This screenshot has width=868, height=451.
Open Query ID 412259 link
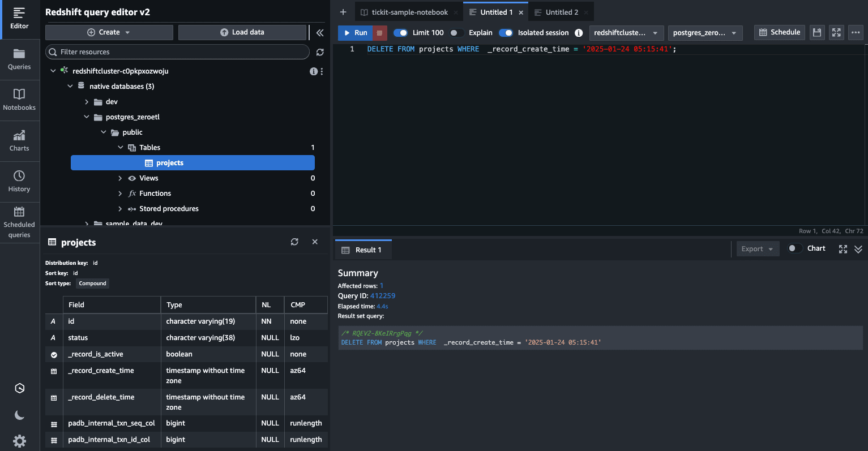pyautogui.click(x=383, y=296)
